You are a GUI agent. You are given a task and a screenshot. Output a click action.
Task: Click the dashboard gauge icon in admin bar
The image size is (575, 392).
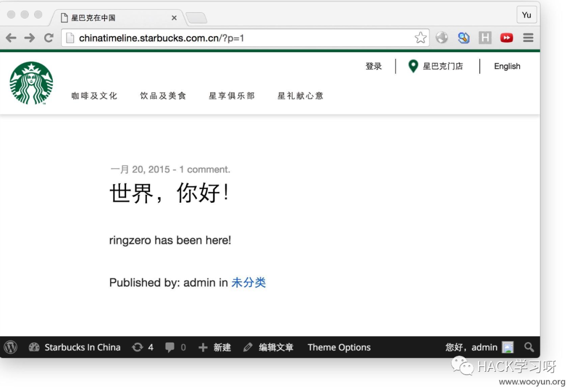[34, 347]
